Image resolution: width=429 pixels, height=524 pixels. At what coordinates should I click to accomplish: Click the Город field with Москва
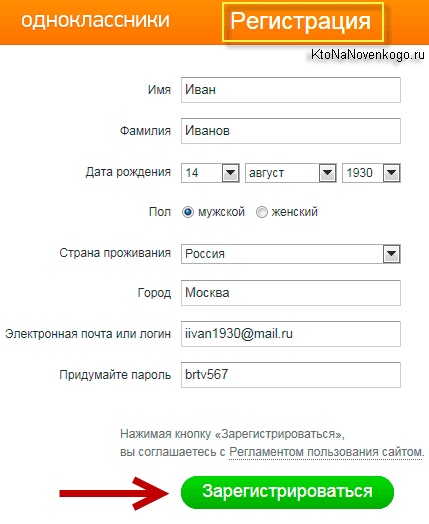coord(291,293)
